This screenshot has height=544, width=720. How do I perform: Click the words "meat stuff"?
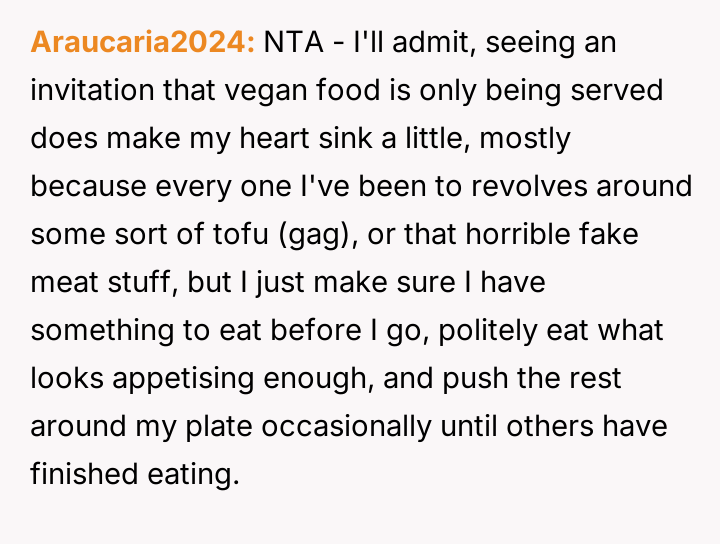point(103,283)
